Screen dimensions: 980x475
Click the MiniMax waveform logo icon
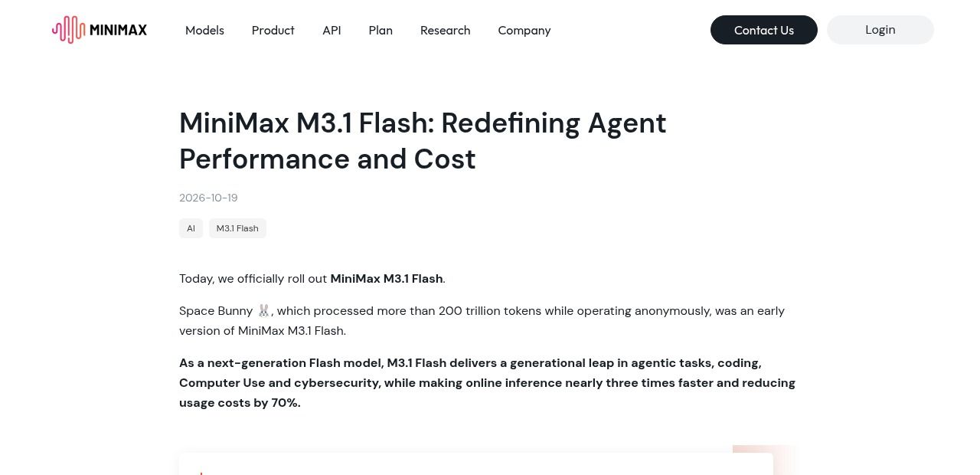[68, 30]
